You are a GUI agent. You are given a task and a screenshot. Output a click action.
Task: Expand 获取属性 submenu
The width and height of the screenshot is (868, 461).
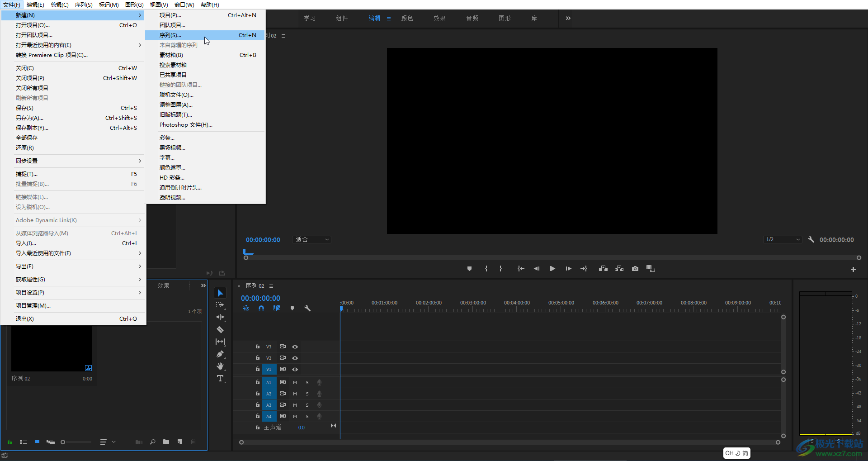pos(73,279)
